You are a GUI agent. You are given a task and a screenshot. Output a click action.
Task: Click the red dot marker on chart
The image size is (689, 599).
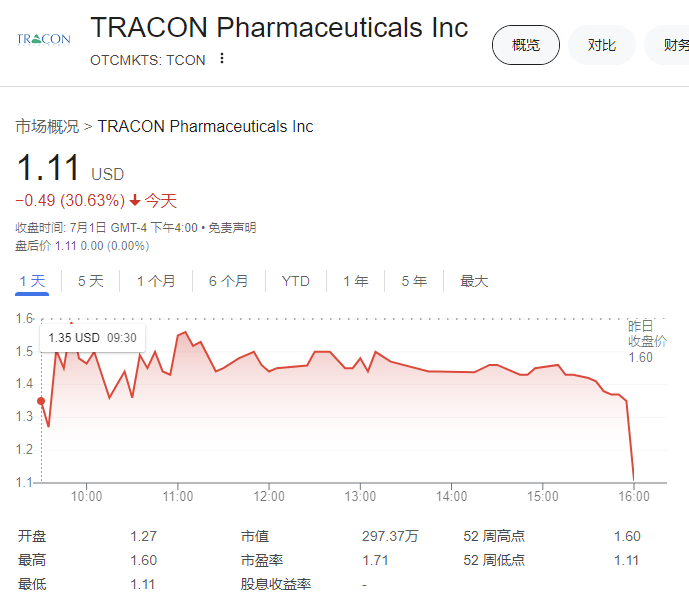41,401
